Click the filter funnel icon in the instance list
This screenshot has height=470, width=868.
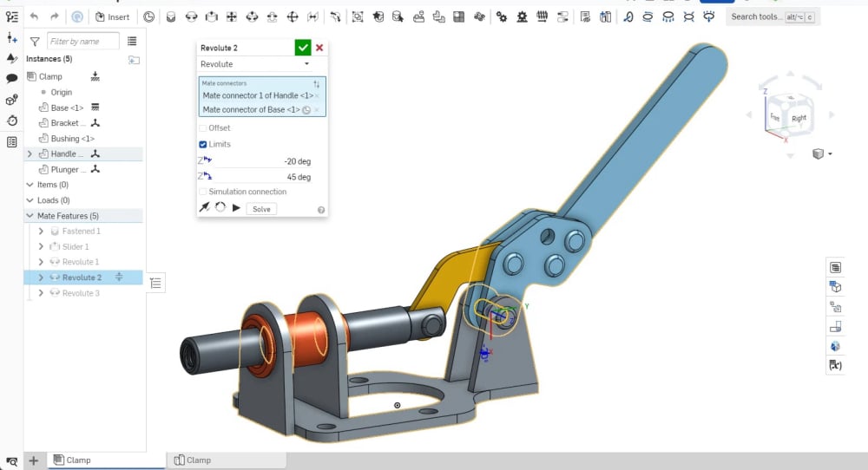pos(35,41)
